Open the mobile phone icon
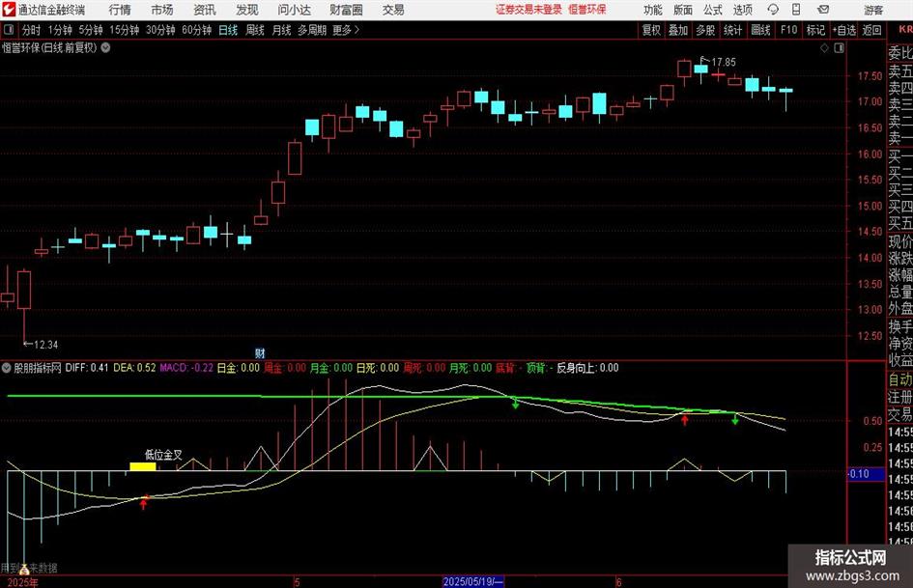This screenshot has height=588, width=913. 796,10
